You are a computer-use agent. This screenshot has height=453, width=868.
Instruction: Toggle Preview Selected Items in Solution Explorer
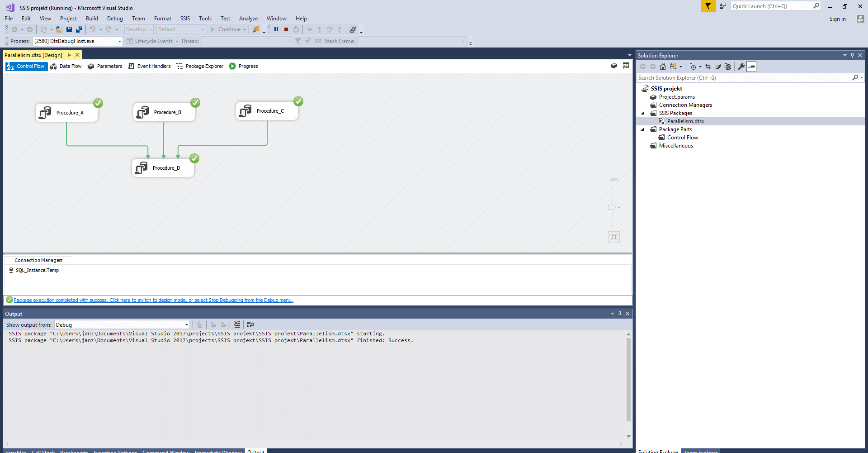tap(751, 67)
